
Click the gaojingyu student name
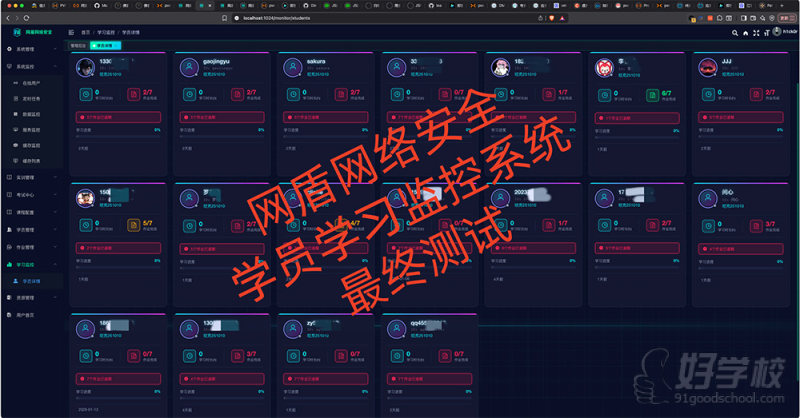(216, 61)
